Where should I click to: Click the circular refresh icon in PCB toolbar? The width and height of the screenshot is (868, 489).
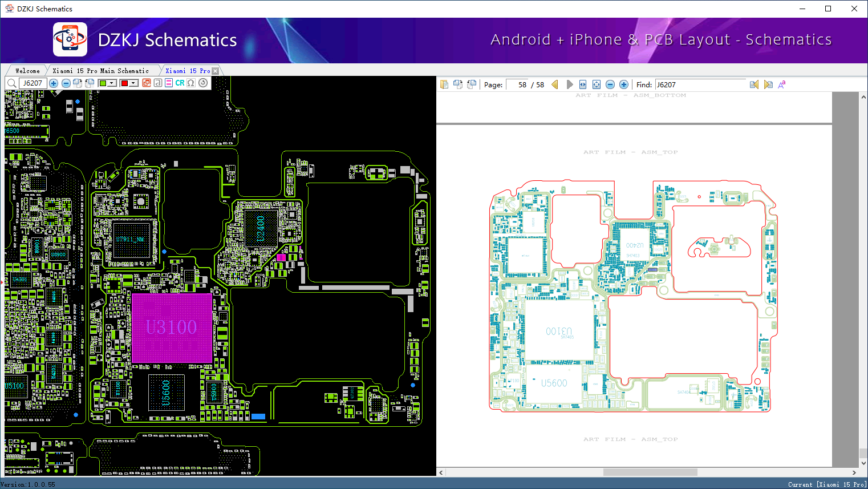pos(203,83)
